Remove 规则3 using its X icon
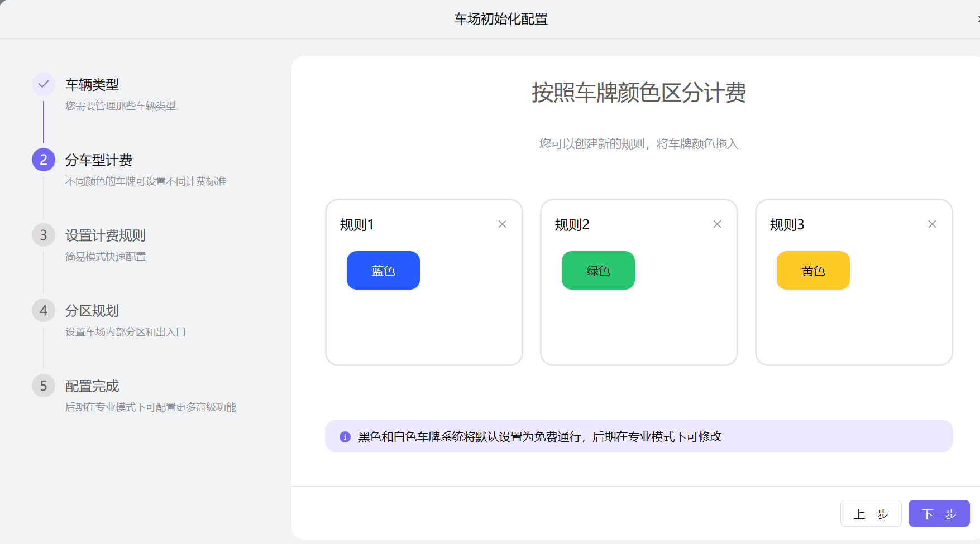Viewport: 980px width, 544px height. [x=931, y=224]
